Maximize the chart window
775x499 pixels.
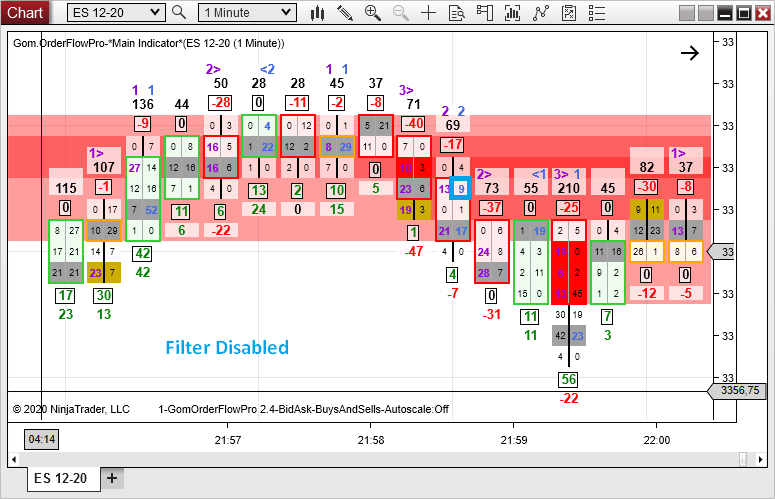click(x=743, y=13)
